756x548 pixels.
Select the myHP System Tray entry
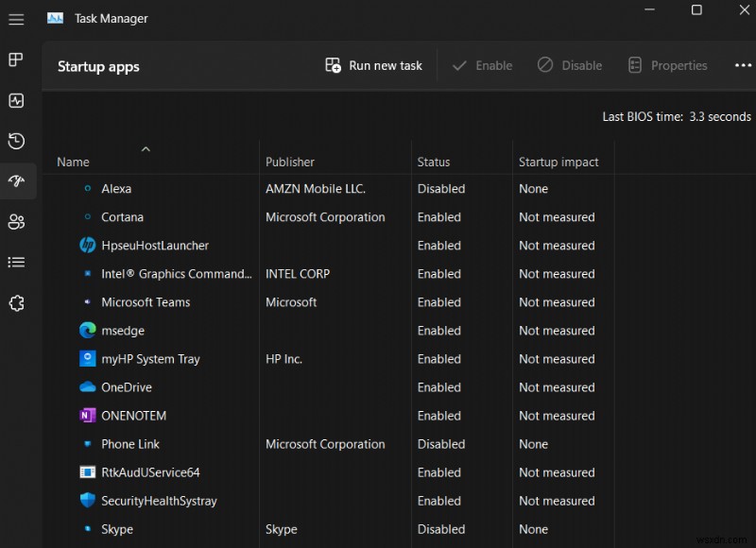coord(150,359)
